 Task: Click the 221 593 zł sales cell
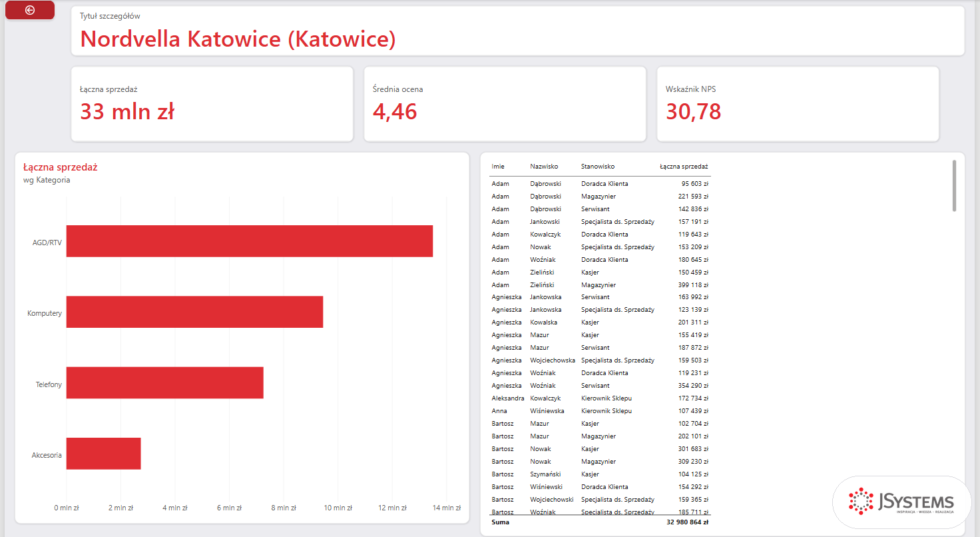(693, 197)
